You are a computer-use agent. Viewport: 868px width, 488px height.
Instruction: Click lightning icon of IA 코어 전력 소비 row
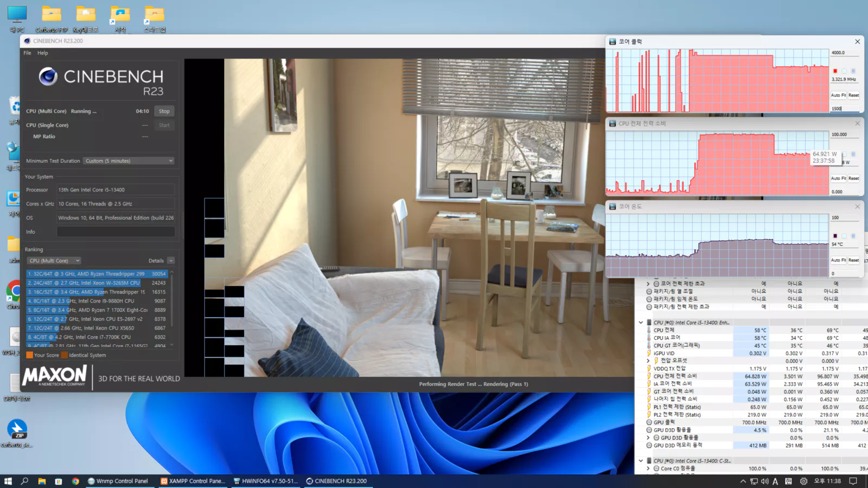(x=649, y=384)
